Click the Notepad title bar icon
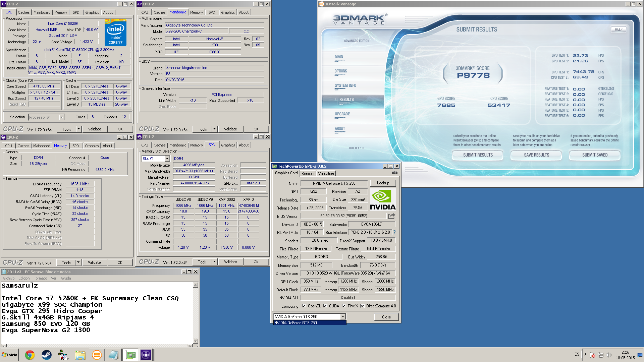Viewport: 644px width, 362px height. point(4,272)
